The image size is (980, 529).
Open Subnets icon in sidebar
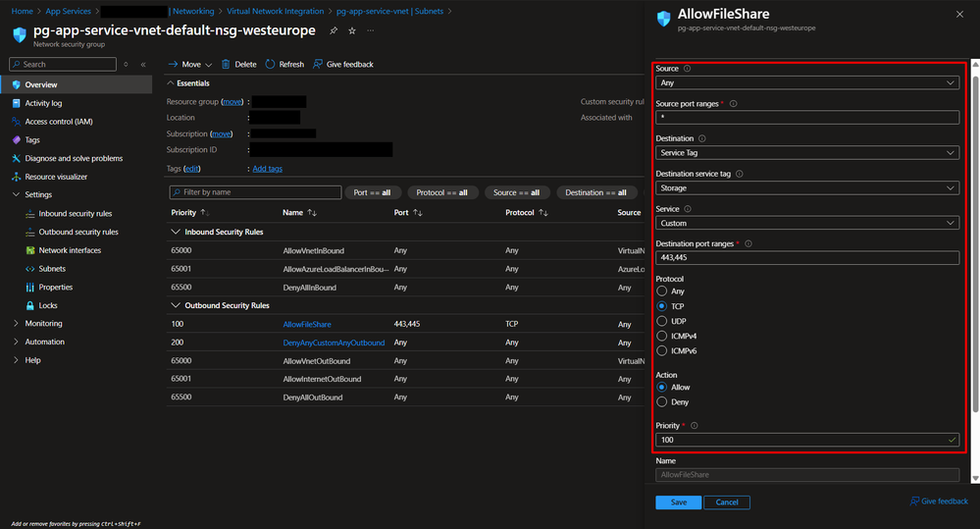[30, 269]
